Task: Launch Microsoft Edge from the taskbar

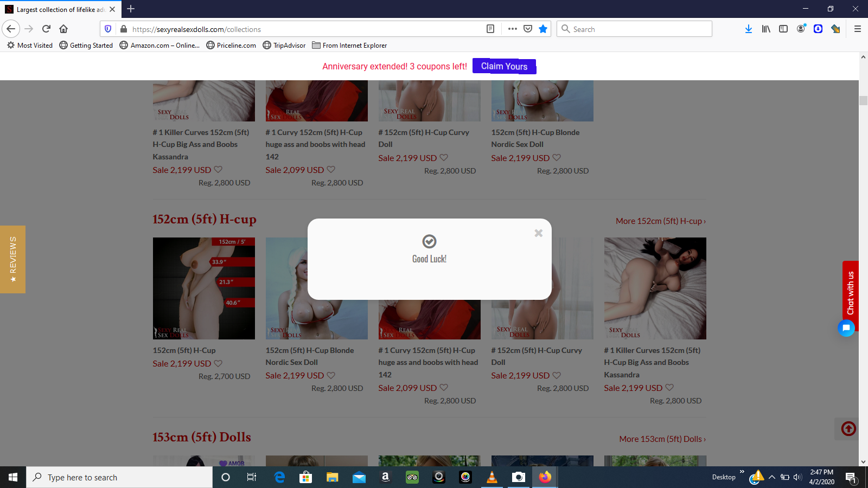Action: (x=279, y=477)
